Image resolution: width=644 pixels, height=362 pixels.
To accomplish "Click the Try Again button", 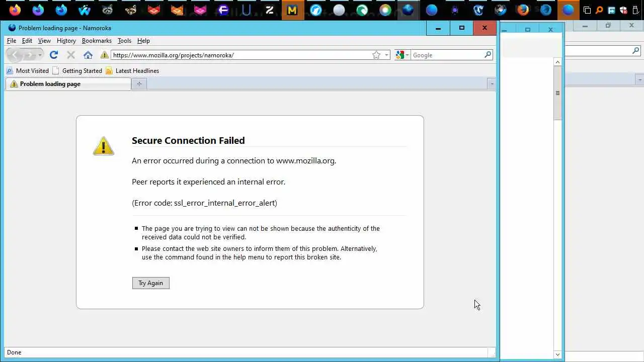I will 151,283.
